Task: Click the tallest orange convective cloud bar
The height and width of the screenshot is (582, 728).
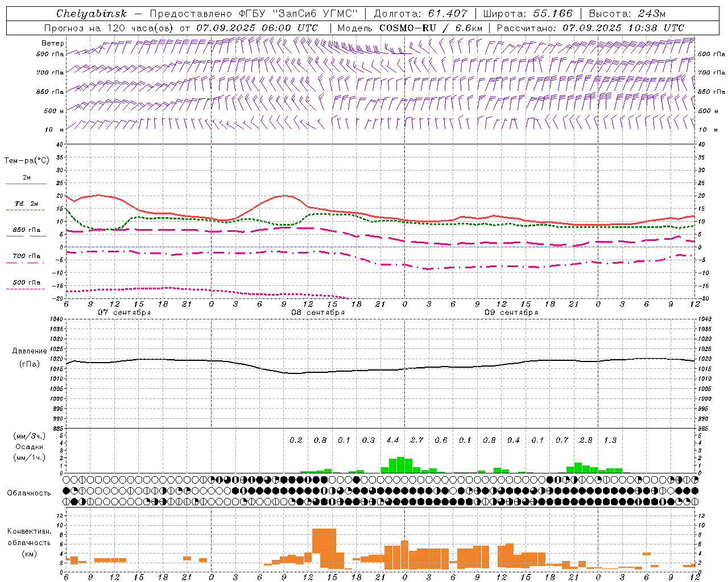Action: click(324, 548)
